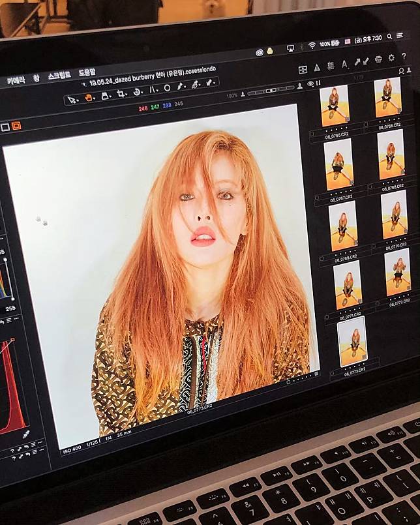Viewport: 420px width, 525px height.
Task: Expand the session title dropdown arrow
Action: coord(83,84)
